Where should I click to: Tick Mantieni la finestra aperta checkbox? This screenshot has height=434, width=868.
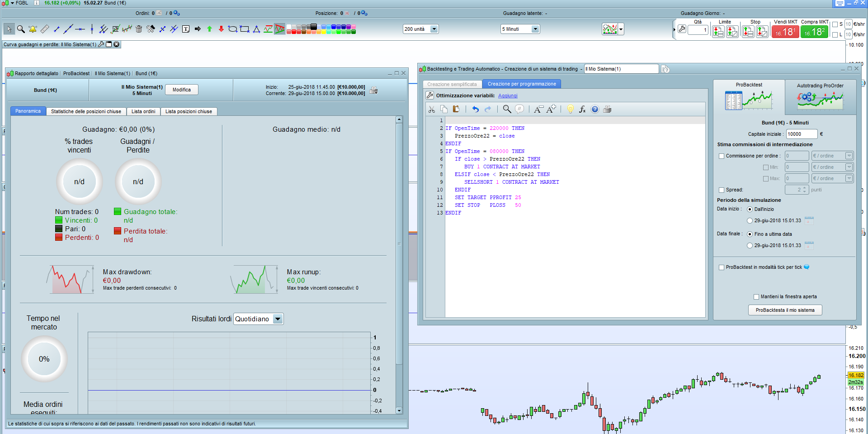click(x=756, y=297)
